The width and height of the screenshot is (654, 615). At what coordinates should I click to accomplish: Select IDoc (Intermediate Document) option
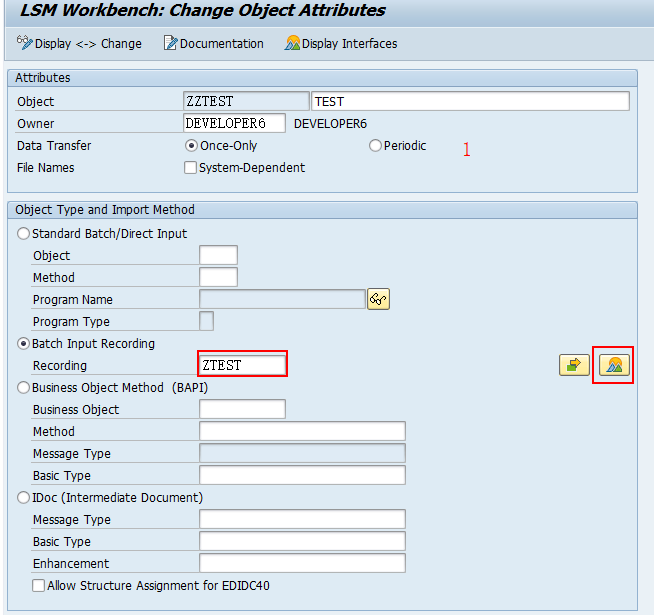tap(23, 498)
